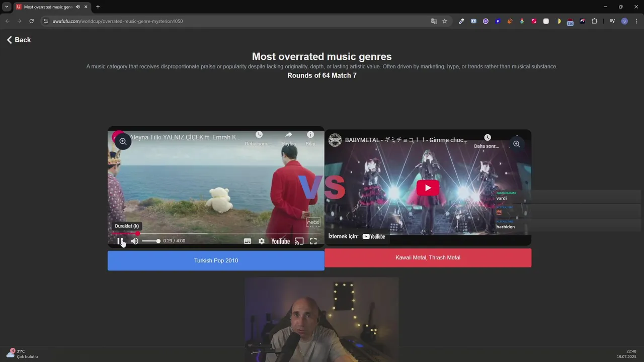
Task: Open the Extensions puzzle menu
Action: click(x=594, y=21)
